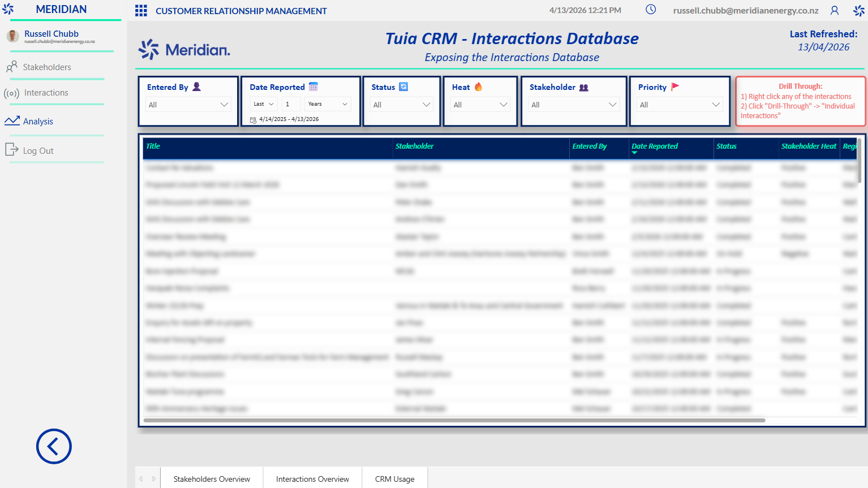The height and width of the screenshot is (488, 868).
Task: Click the 'Drill Through:' instructions box
Action: [801, 101]
